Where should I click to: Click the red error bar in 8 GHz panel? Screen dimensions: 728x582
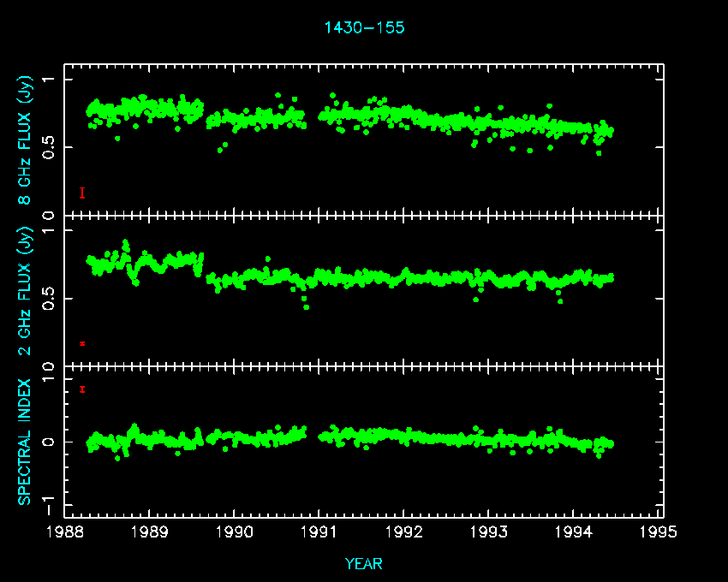[x=82, y=193]
